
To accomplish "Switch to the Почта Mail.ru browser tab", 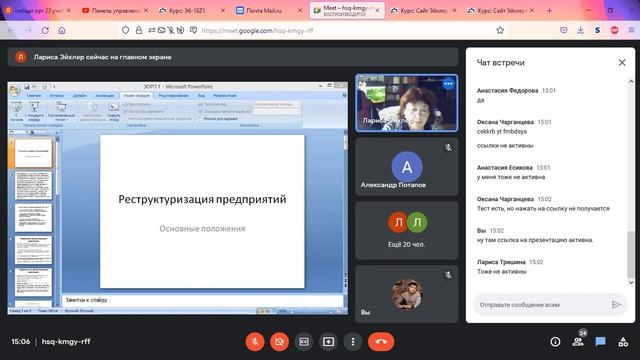I will pos(269,11).
